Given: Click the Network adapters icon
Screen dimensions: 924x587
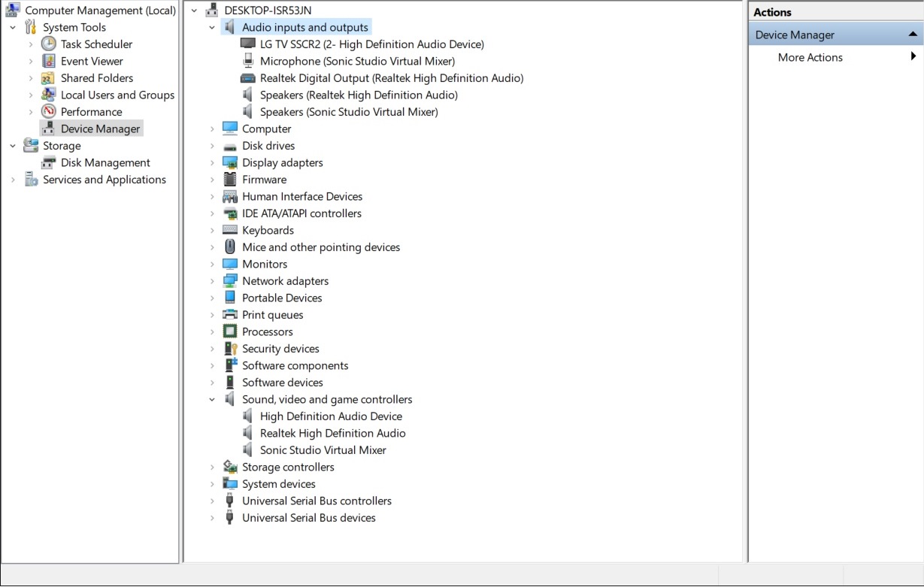Looking at the screenshot, I should click(x=230, y=281).
